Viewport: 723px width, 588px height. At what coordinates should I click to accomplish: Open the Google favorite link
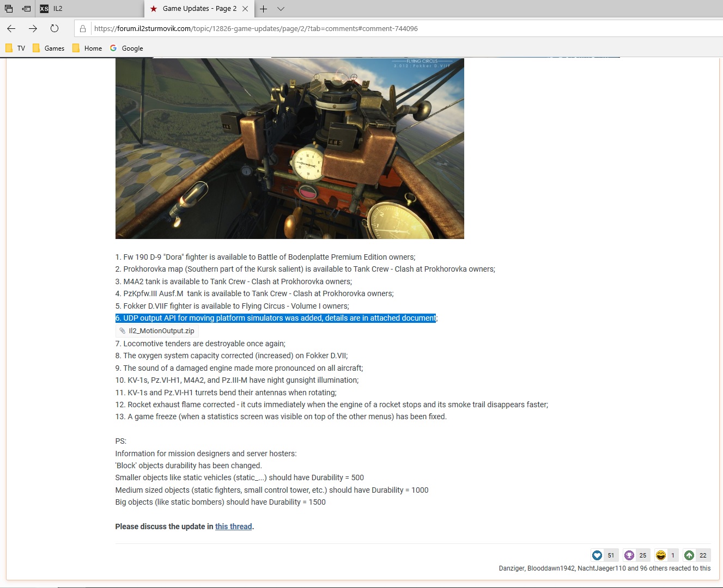click(126, 48)
